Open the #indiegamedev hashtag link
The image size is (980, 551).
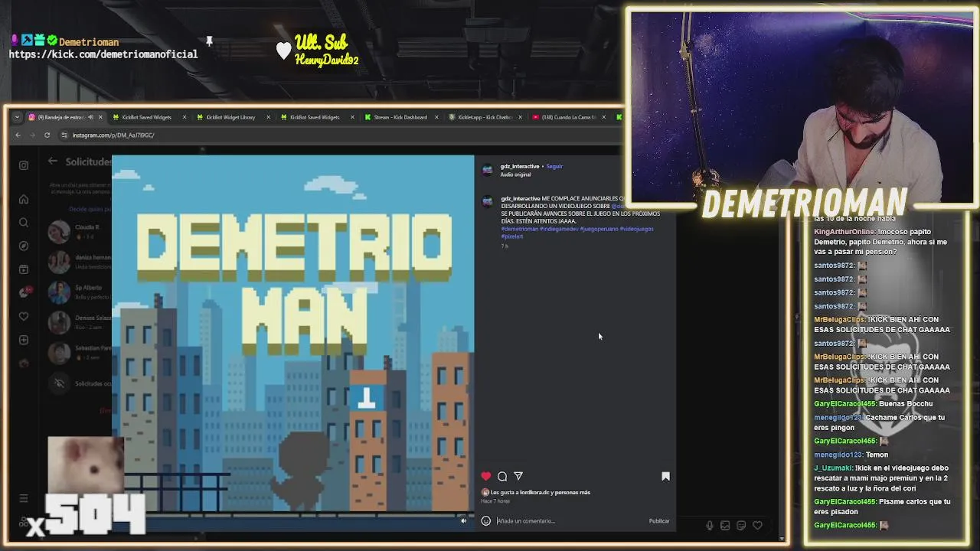560,229
